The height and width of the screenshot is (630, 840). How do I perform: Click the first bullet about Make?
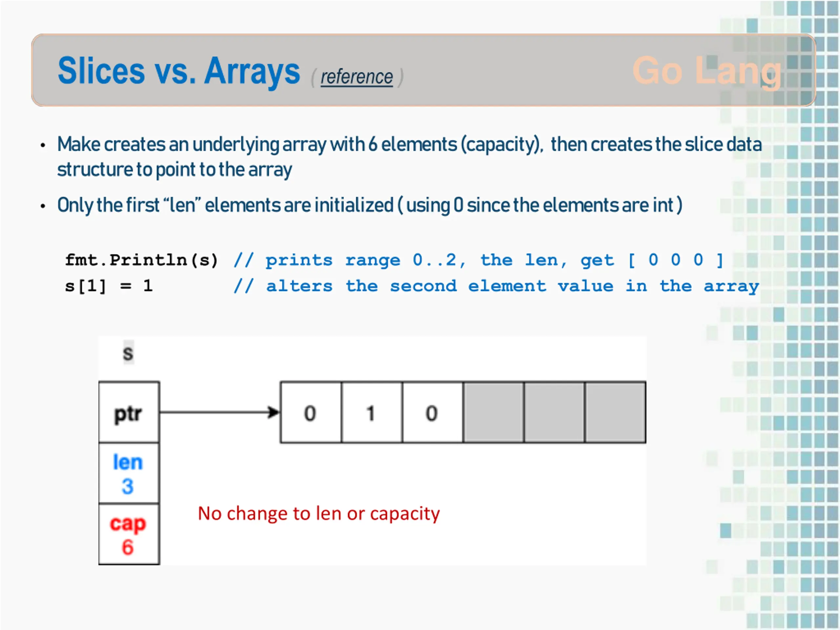tap(409, 157)
